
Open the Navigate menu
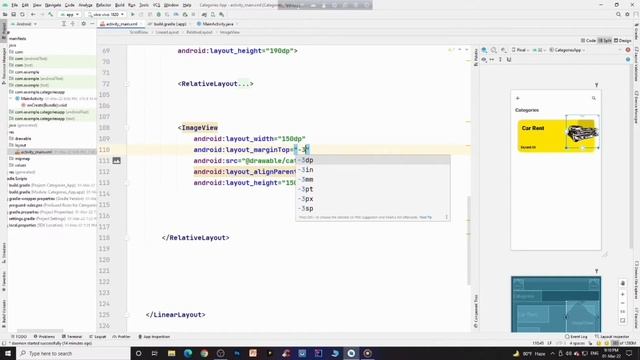(x=53, y=5)
